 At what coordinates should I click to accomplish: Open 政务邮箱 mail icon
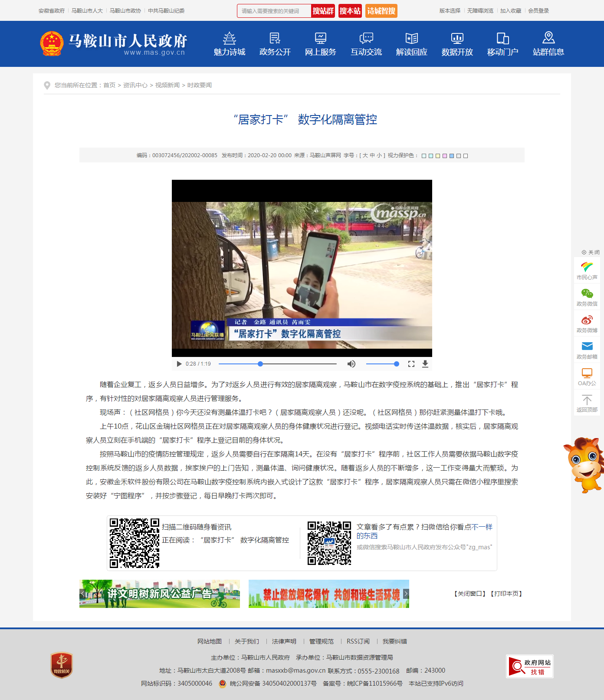(x=587, y=350)
